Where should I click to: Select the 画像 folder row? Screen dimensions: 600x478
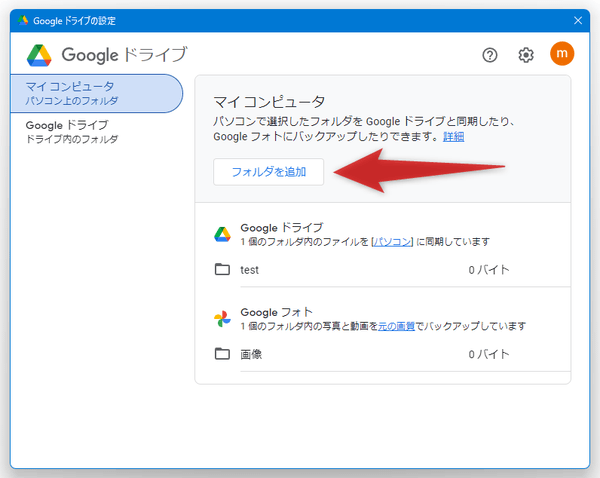pos(392,354)
